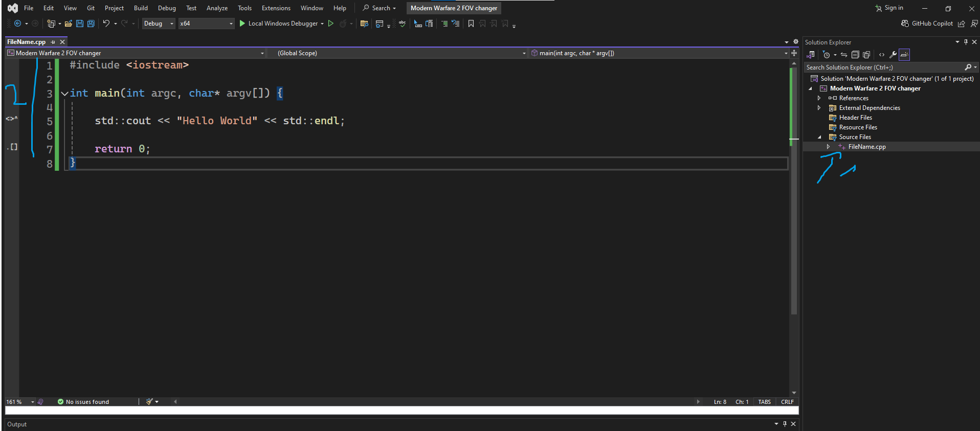Image resolution: width=980 pixels, height=431 pixels.
Task: Click the Find in Files folder icon
Action: (364, 24)
